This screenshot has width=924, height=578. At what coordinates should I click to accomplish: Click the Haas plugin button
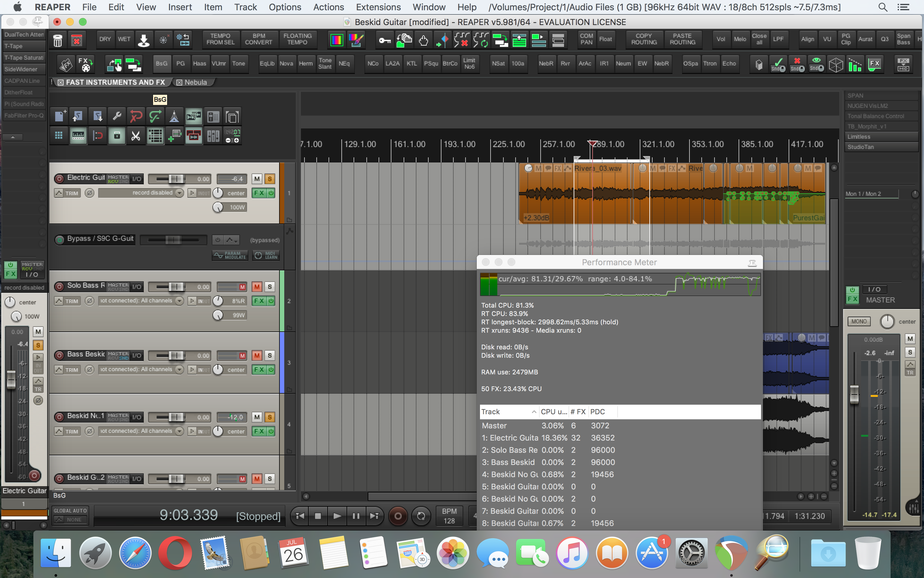199,64
